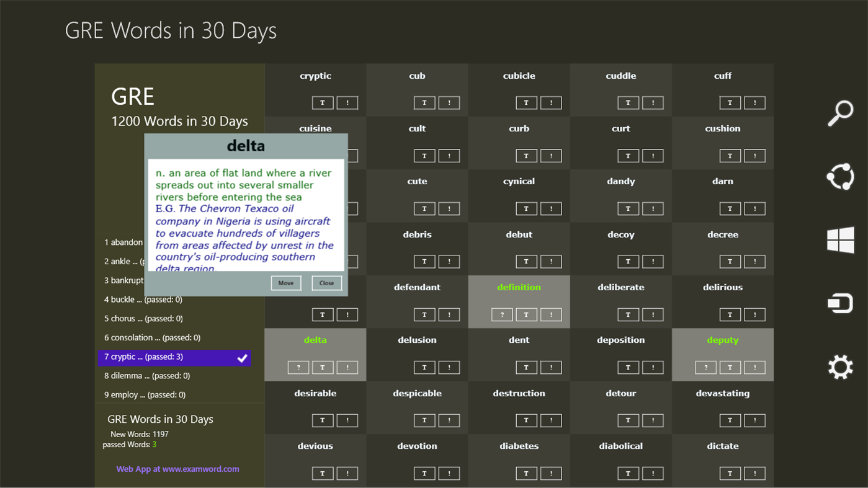
Task: Close the delta definition popup
Action: click(x=326, y=283)
